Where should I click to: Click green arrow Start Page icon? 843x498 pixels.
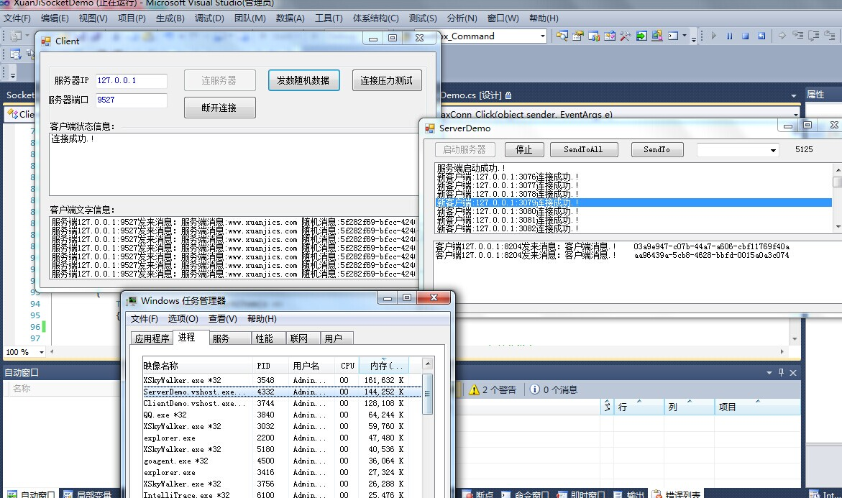pos(641,36)
